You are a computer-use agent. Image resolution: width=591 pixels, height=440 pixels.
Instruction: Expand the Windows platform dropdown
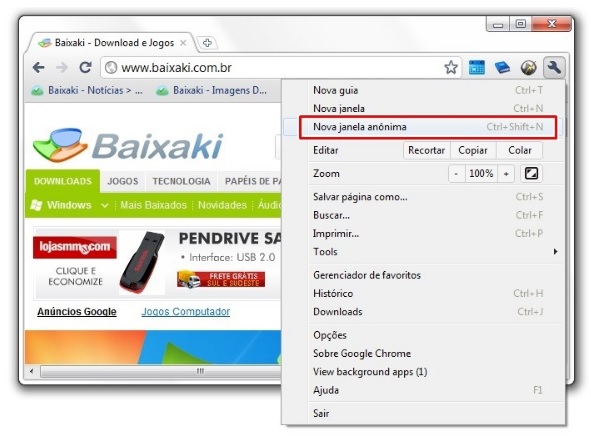[105, 205]
